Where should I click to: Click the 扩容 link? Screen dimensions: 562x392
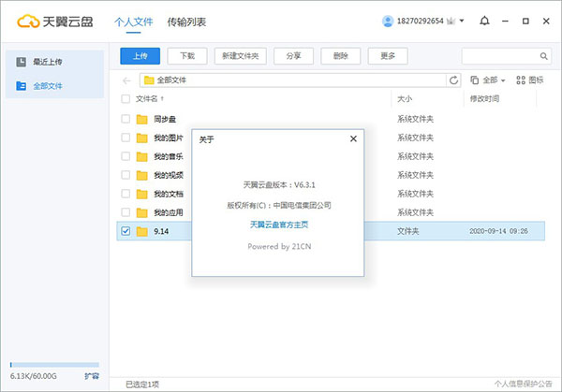point(92,376)
